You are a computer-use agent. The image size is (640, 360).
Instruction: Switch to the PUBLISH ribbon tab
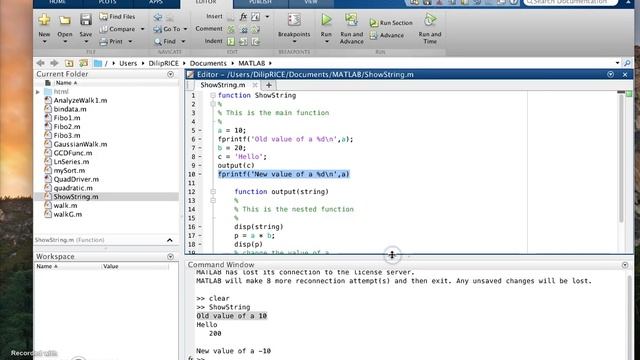260,2
